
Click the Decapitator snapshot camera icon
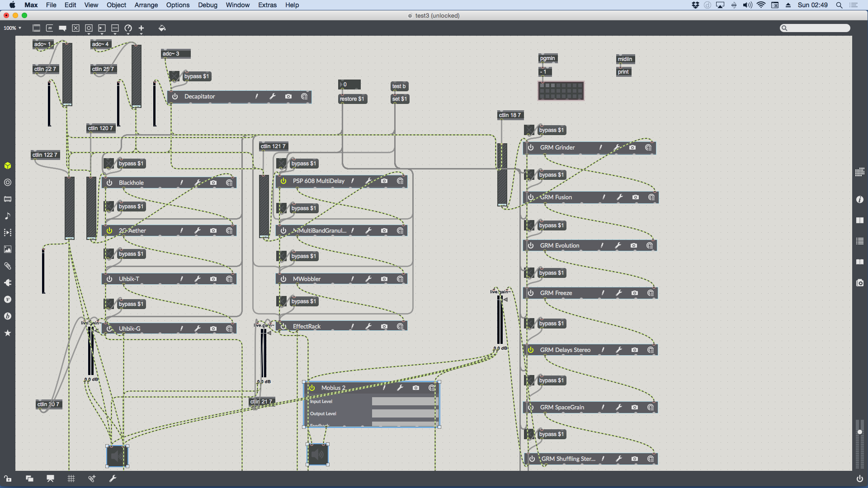(288, 96)
